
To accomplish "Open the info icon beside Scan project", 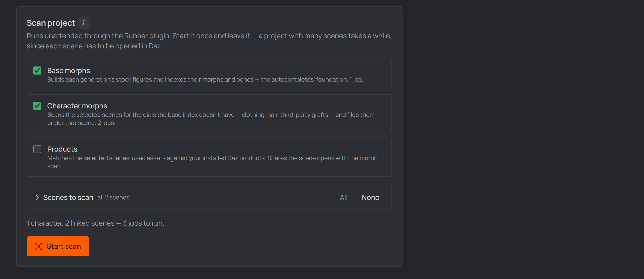I will tap(84, 23).
